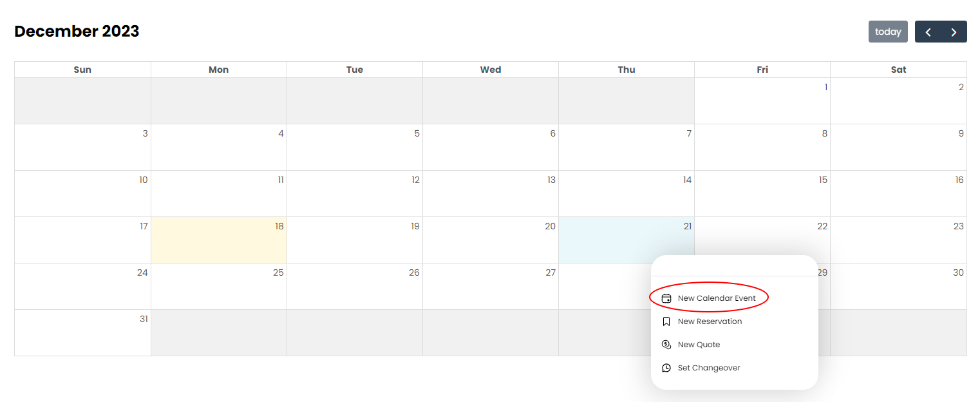This screenshot has height=402, width=980.
Task: Click the left-pointing chevron navigation icon
Action: click(928, 31)
